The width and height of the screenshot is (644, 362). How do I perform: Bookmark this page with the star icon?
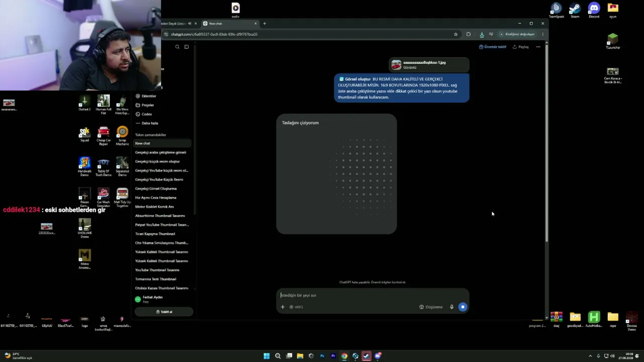pyautogui.click(x=456, y=34)
